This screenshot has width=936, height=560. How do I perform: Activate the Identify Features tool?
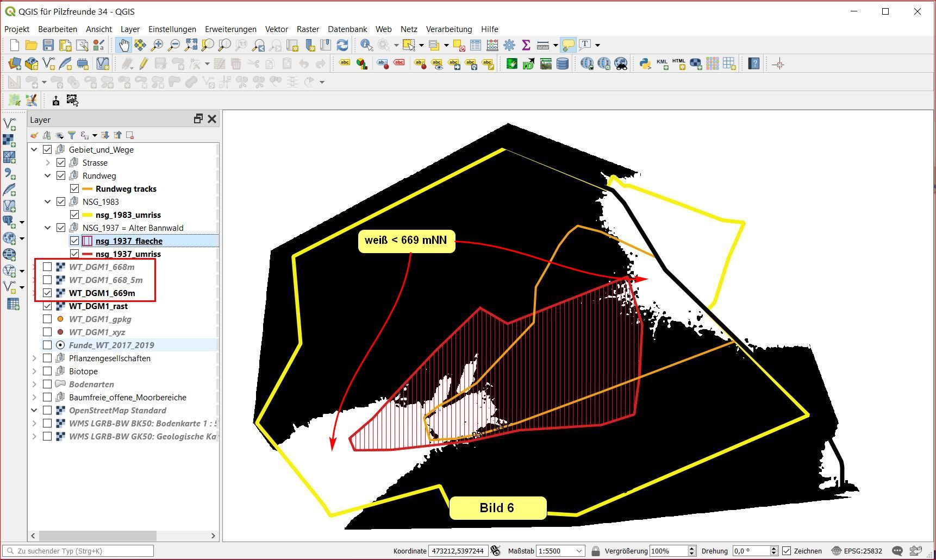tap(366, 45)
